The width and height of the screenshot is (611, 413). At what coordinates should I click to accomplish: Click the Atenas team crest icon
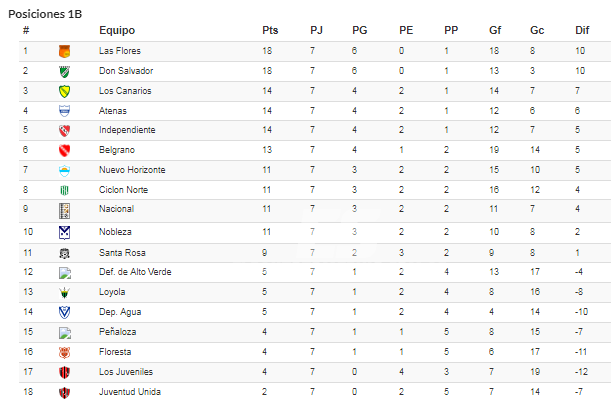(x=64, y=111)
